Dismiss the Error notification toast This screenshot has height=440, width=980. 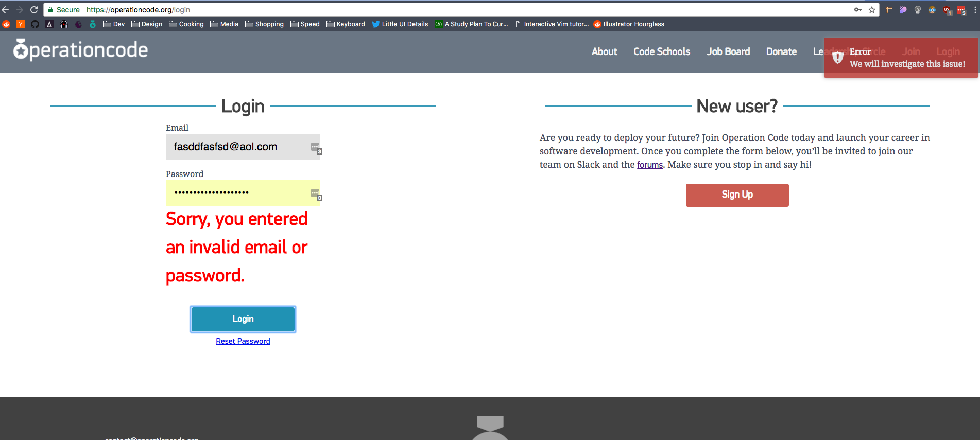click(901, 58)
